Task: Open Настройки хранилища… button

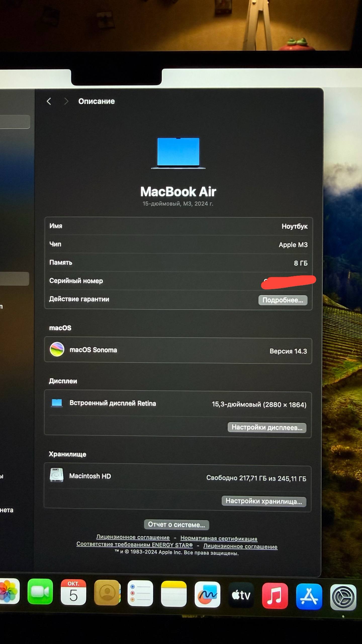Action: 264,501
